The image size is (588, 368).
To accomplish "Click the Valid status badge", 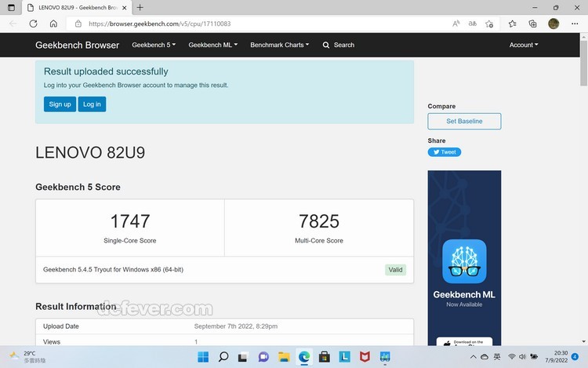I will pos(395,270).
